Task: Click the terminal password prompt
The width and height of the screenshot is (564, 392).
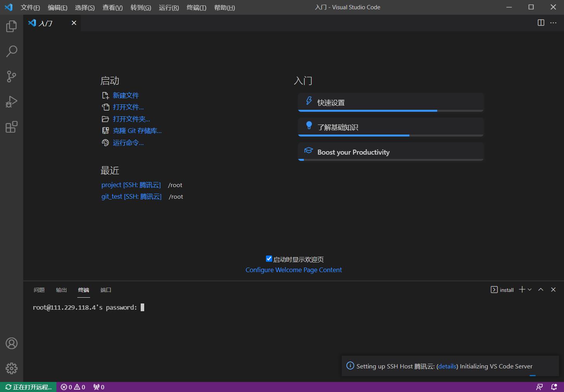Action: [x=89, y=307]
